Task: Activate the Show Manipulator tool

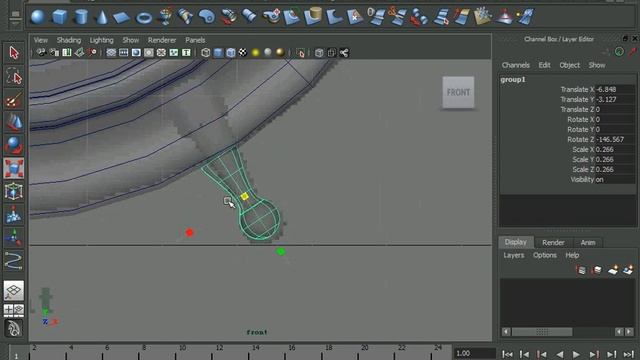Action: (x=14, y=238)
